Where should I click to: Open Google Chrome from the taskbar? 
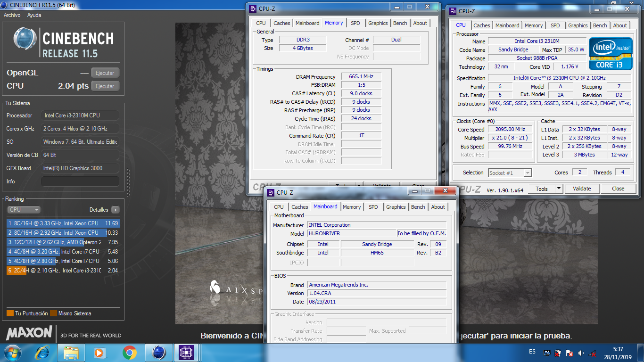pos(129,353)
